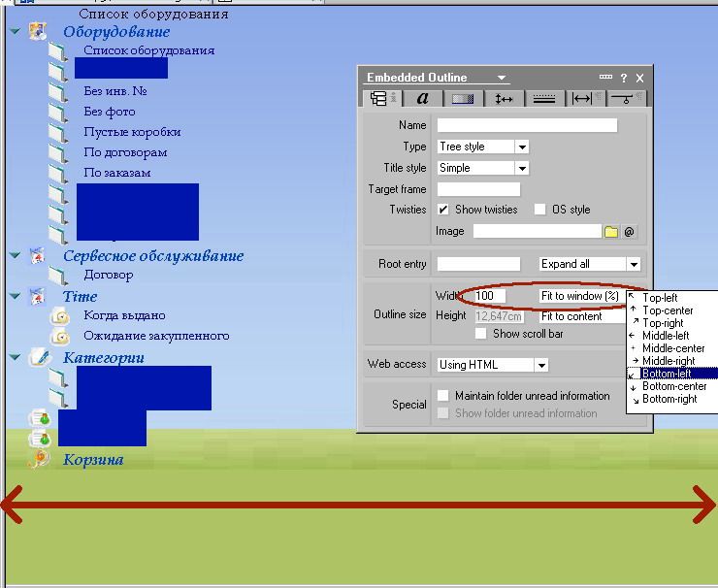Click the @ formula icon beside Image field
This screenshot has height=588, width=718.
click(629, 232)
